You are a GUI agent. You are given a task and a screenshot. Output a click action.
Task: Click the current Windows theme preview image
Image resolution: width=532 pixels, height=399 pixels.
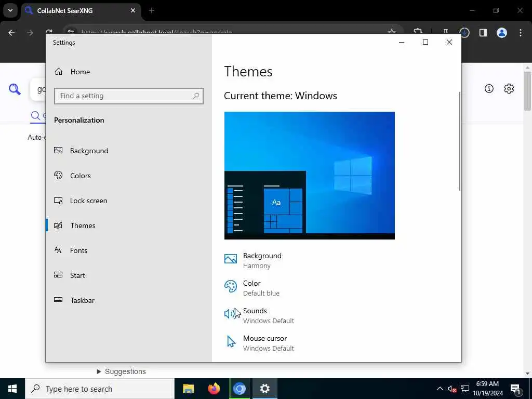(310, 176)
